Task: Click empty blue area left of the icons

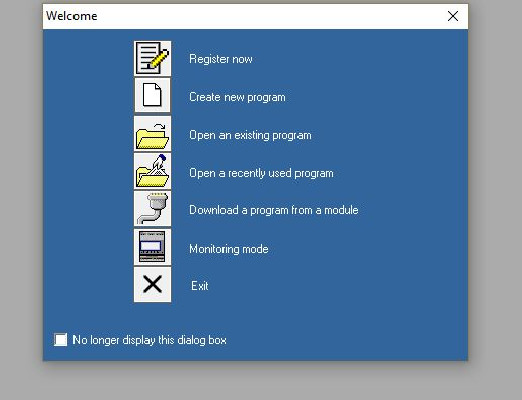Action: coord(88,167)
